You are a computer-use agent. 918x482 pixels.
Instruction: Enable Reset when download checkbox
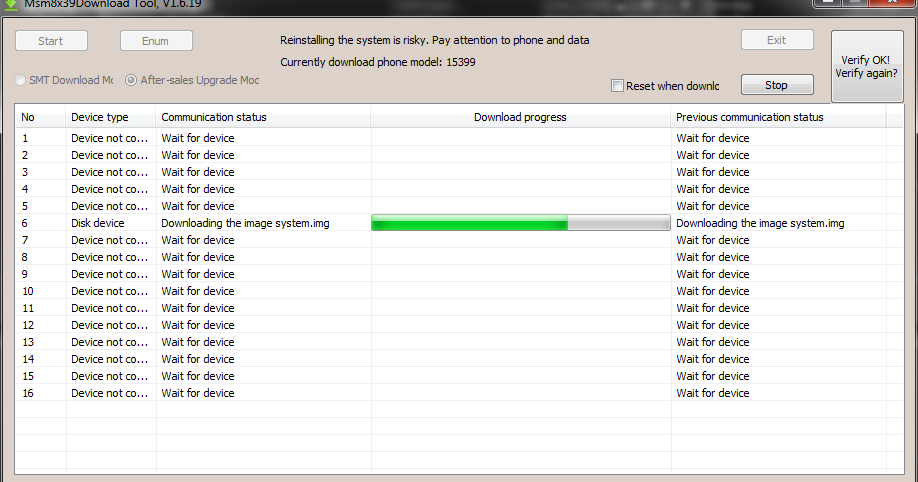click(617, 86)
